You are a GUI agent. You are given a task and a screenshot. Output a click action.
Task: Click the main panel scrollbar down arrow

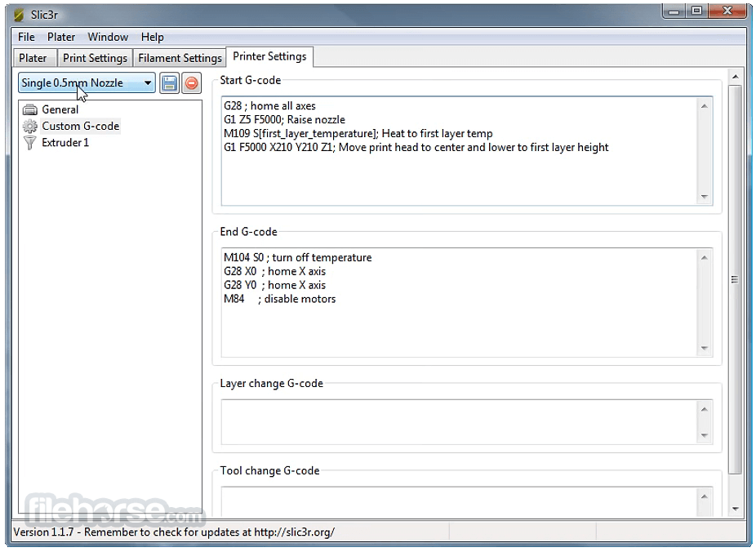(735, 509)
